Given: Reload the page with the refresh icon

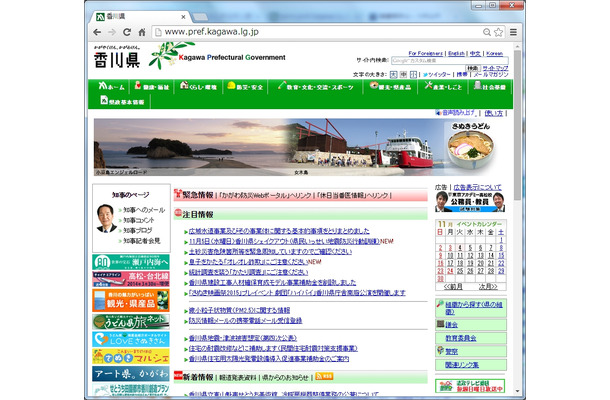Looking at the screenshot, I should 127,32.
